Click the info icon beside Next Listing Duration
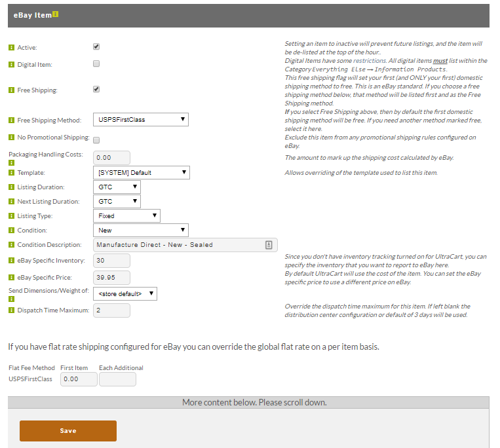 coord(12,201)
